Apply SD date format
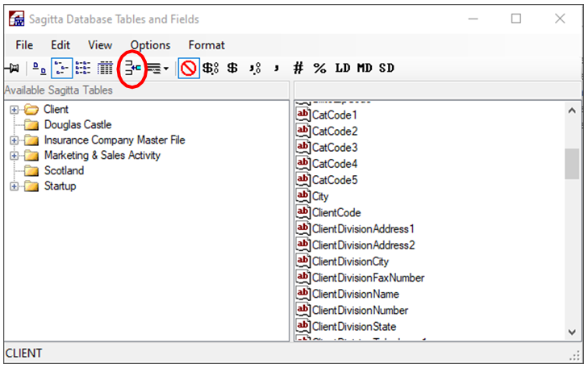Viewport: 588px width, 368px height. pos(386,69)
